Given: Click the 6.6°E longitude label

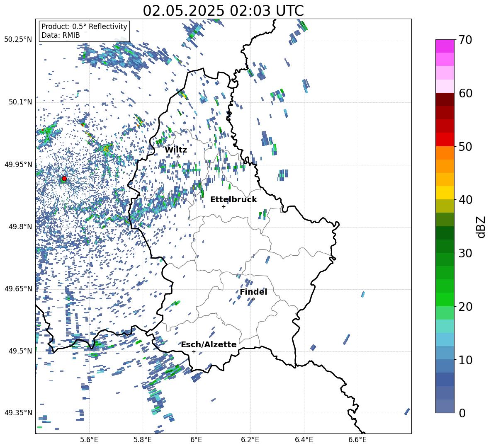Looking at the screenshot, I should [x=357, y=440].
